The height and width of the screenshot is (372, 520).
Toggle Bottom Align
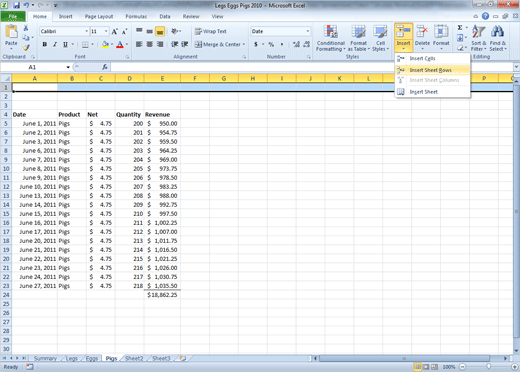click(x=160, y=31)
